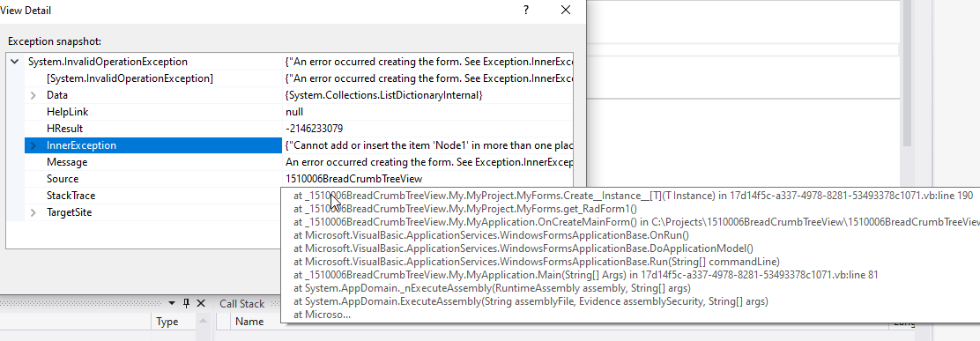Click the Source value 1510006BreadCrumbTreeView

pyautogui.click(x=353, y=179)
